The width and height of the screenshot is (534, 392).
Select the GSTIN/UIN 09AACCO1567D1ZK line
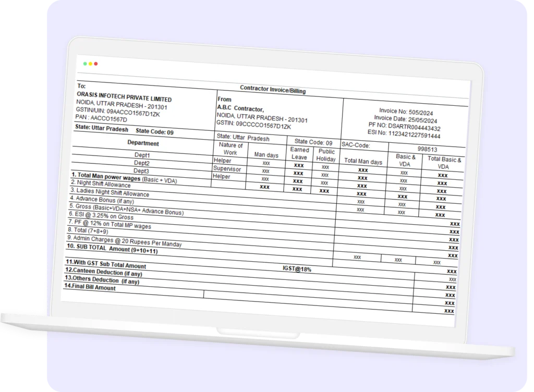tap(117, 112)
